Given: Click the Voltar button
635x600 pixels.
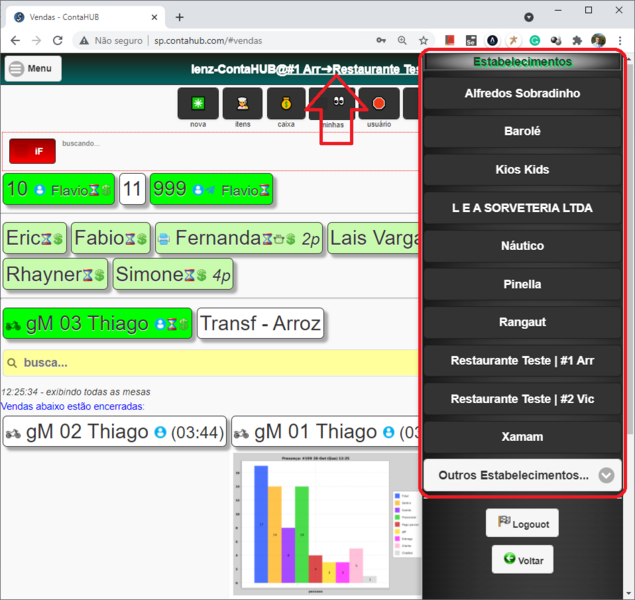Looking at the screenshot, I should tap(522, 560).
